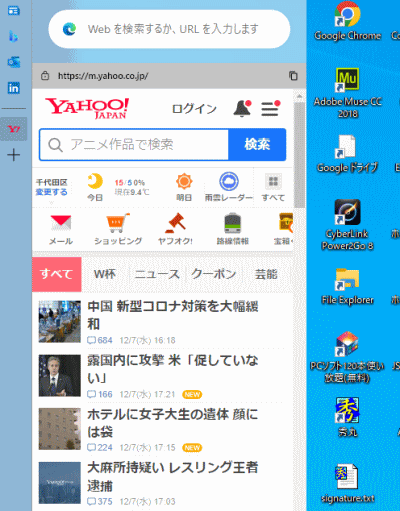
Task: Select the PCソフト120本使い放題 desktop icon
Action: pos(347,357)
